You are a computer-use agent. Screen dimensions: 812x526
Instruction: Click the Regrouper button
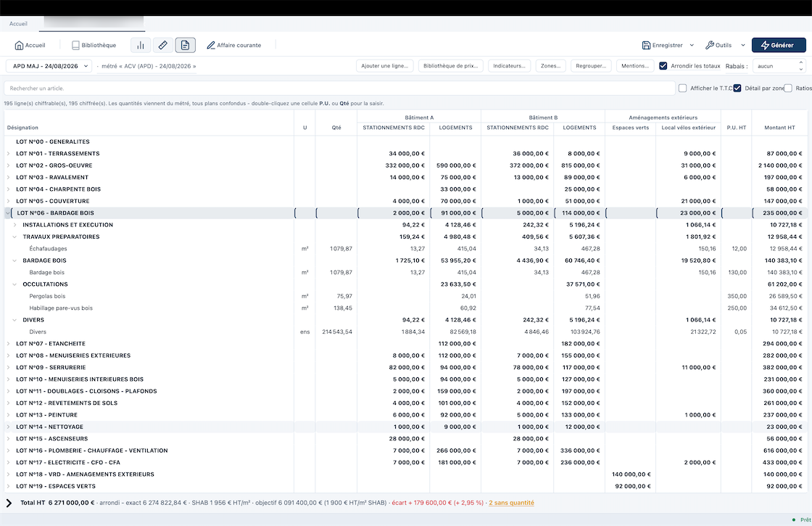pos(591,66)
